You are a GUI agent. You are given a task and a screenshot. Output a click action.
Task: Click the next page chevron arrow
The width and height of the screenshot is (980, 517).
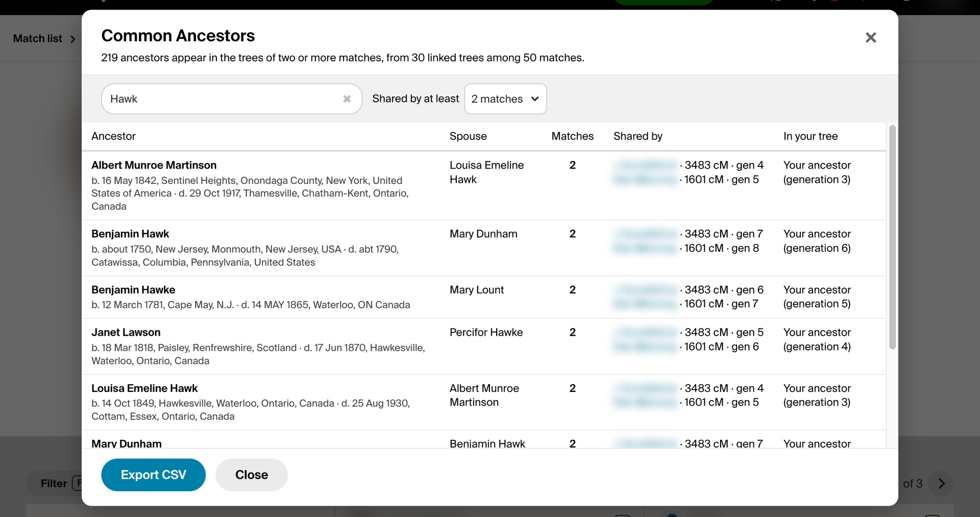[x=942, y=483]
